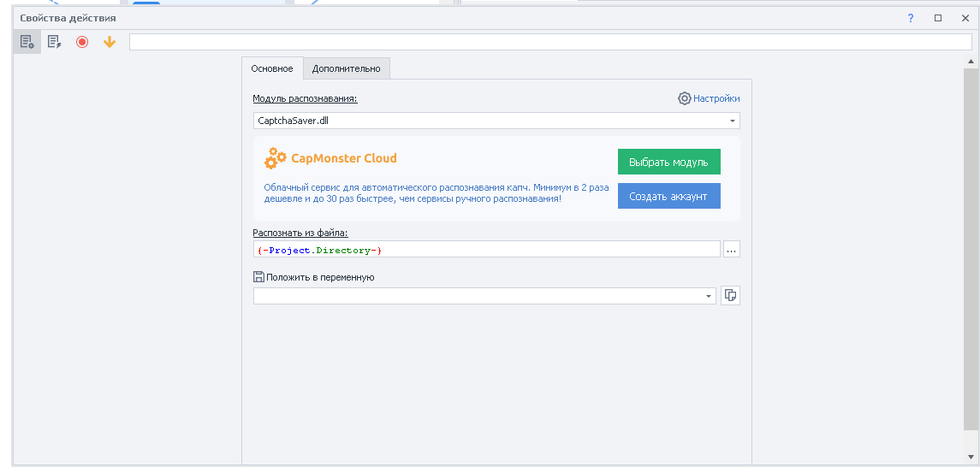980x467 pixels.
Task: Click the gear icon beside Настройки
Action: click(685, 98)
